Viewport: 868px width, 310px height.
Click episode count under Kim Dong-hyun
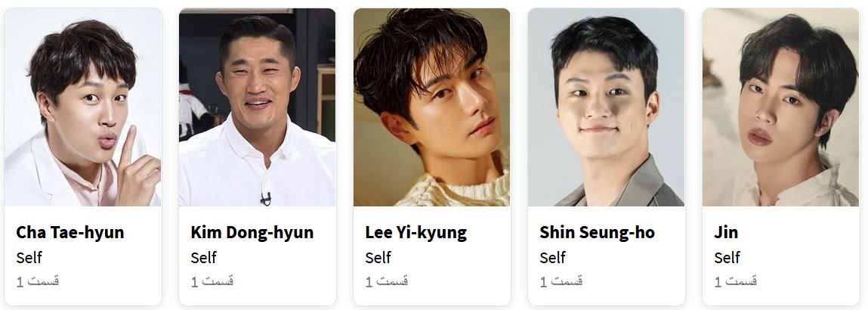pyautogui.click(x=212, y=281)
